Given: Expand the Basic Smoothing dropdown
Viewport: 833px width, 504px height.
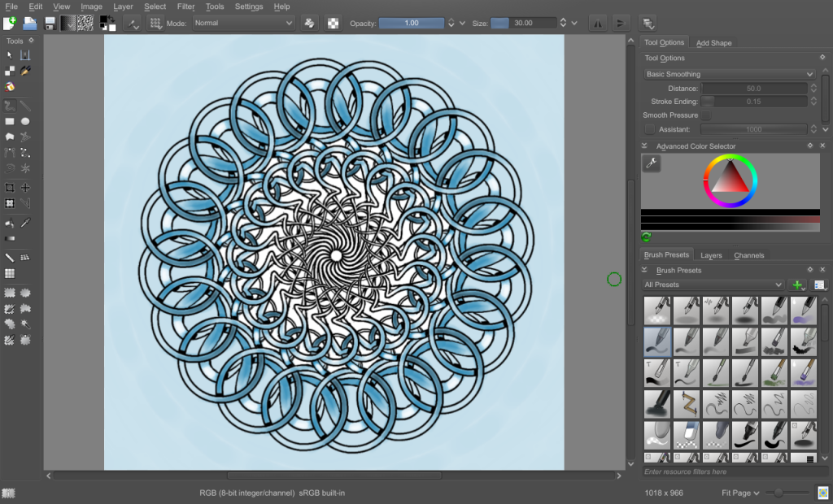Looking at the screenshot, I should 729,74.
